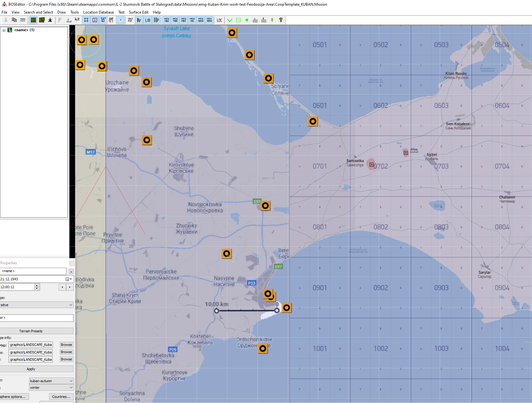Open the Surface Edit menu

(138, 12)
